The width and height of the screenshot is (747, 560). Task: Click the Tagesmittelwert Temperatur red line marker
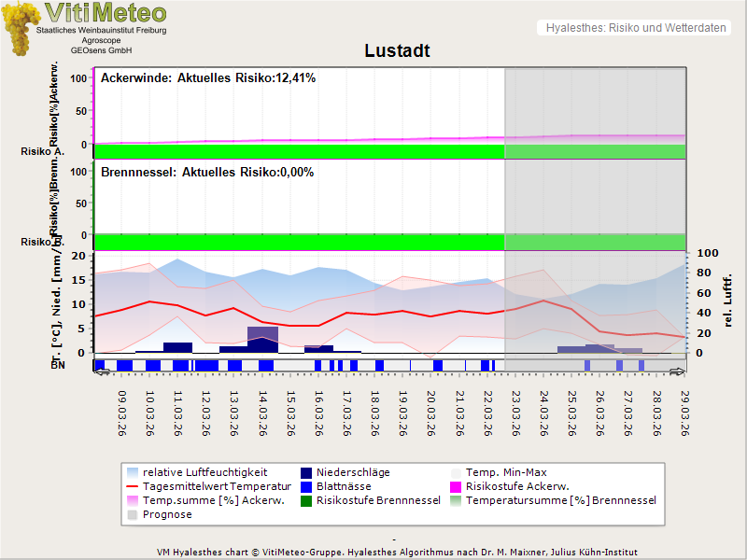click(134, 487)
